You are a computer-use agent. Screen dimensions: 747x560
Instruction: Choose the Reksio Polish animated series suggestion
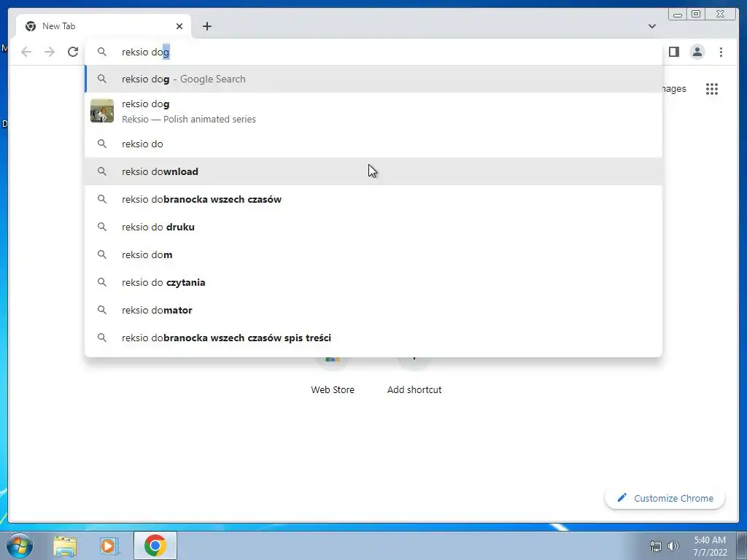[373, 112]
